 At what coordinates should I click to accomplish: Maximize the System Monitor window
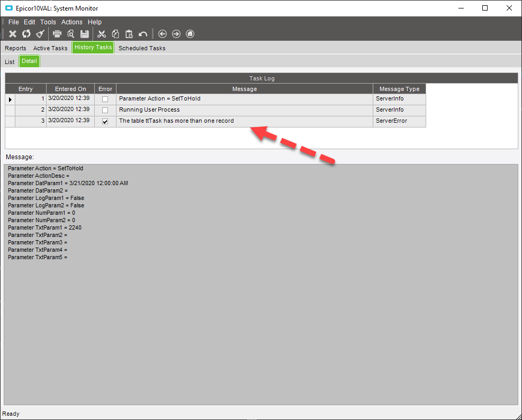[x=485, y=8]
